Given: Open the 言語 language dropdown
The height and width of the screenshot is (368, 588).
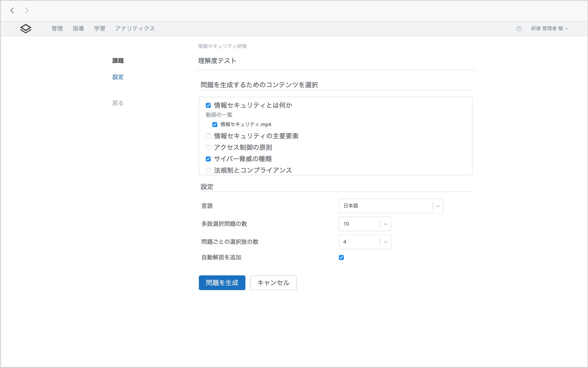Looking at the screenshot, I should click(x=391, y=206).
